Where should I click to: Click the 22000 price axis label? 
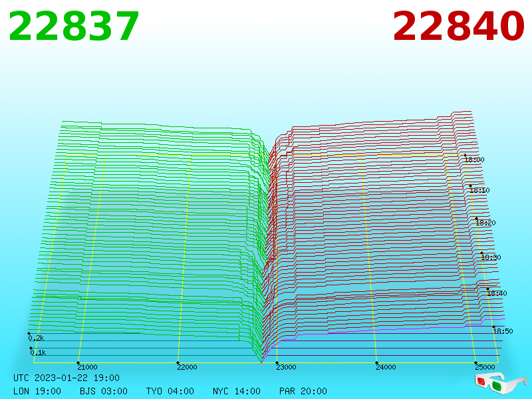187,367
